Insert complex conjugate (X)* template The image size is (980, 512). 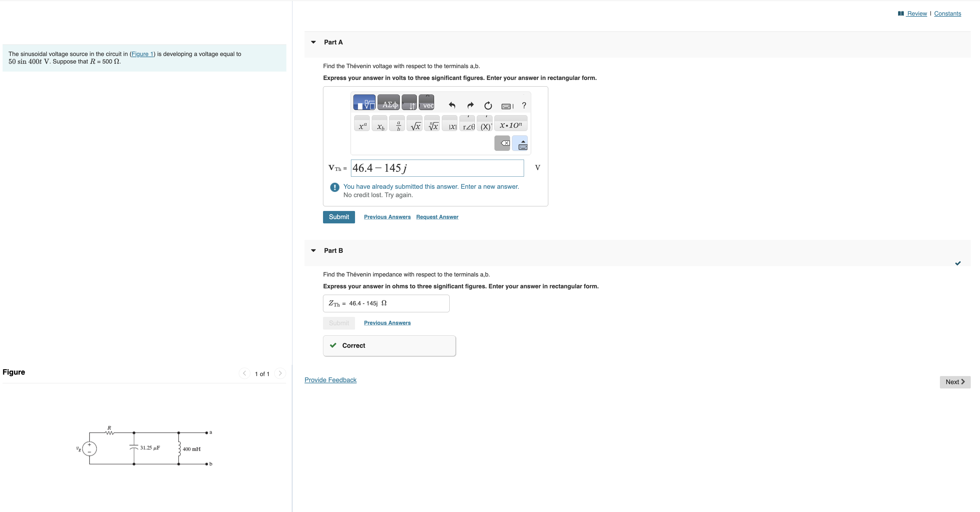(485, 123)
